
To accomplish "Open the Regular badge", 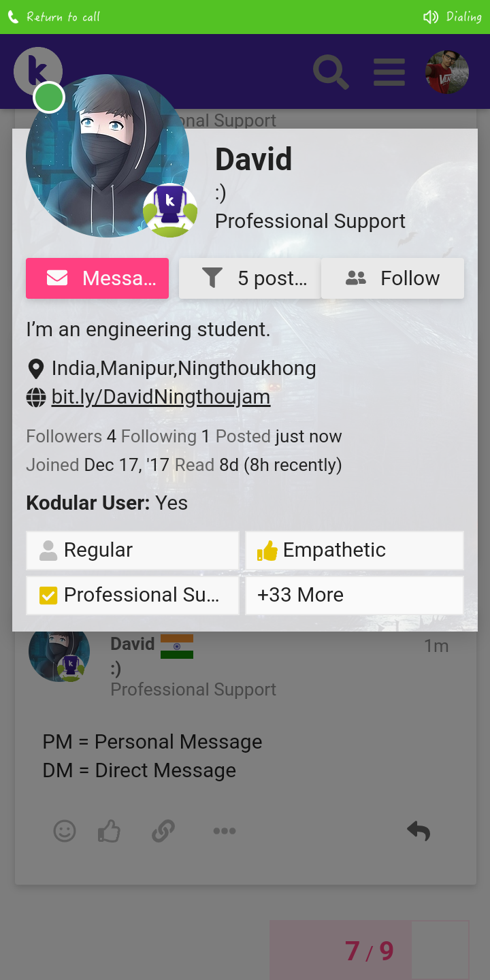I will (133, 550).
